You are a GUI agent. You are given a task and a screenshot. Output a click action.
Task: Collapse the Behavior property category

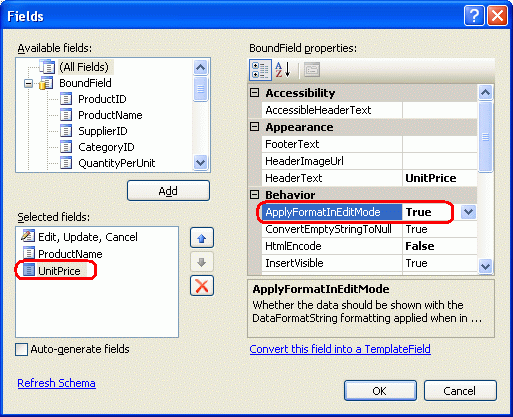(255, 194)
